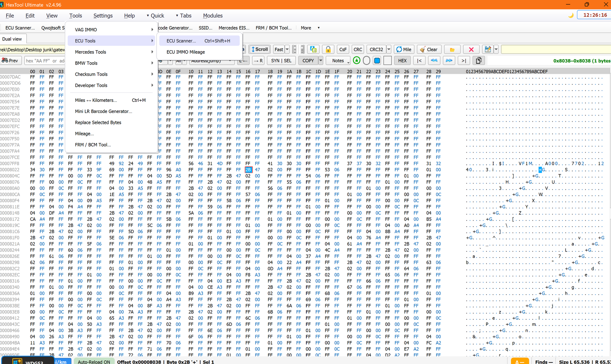Open the Modules menu

coord(213,16)
